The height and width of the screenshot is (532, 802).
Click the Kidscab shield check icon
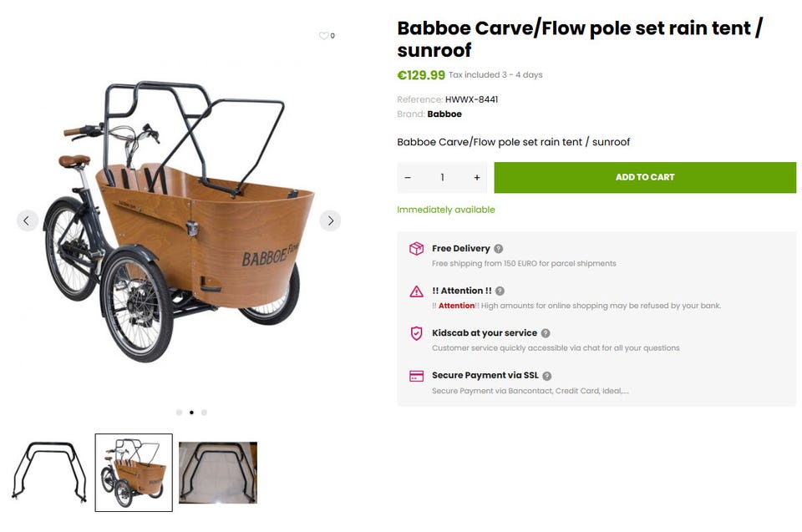[416, 333]
